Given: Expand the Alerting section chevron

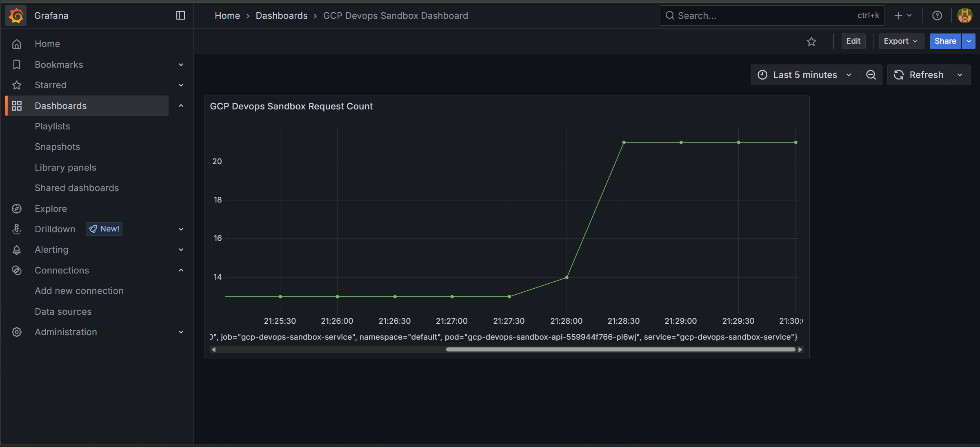Looking at the screenshot, I should (181, 249).
